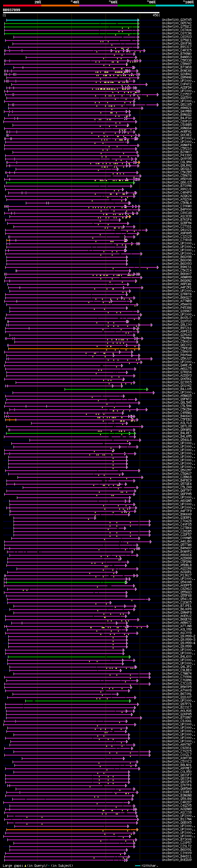This screenshot has height=868, width=197.
Task: Click label UniRef100_Q9M4H6
Action: point(177,78)
